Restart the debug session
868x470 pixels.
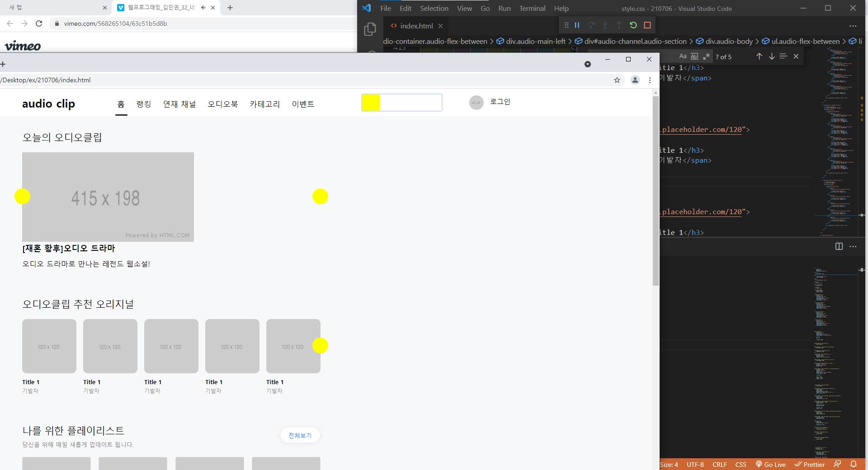633,25
